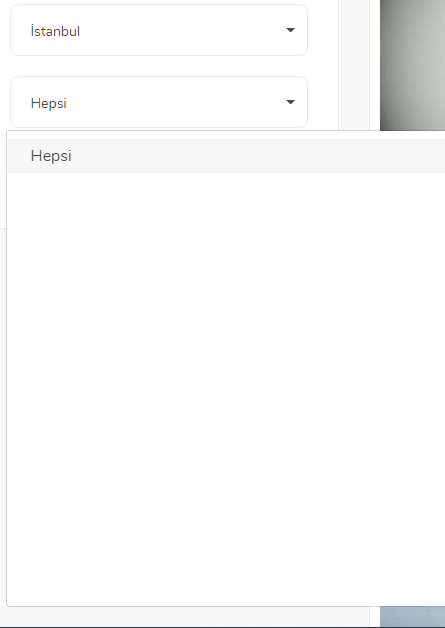Screen dimensions: 445x628
Task: Open the Hepsi district dropdown
Action: pos(159,102)
